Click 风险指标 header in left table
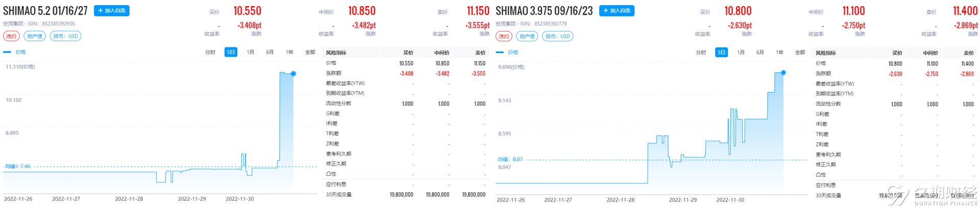This screenshot has width=980, height=208. pyautogui.click(x=336, y=53)
